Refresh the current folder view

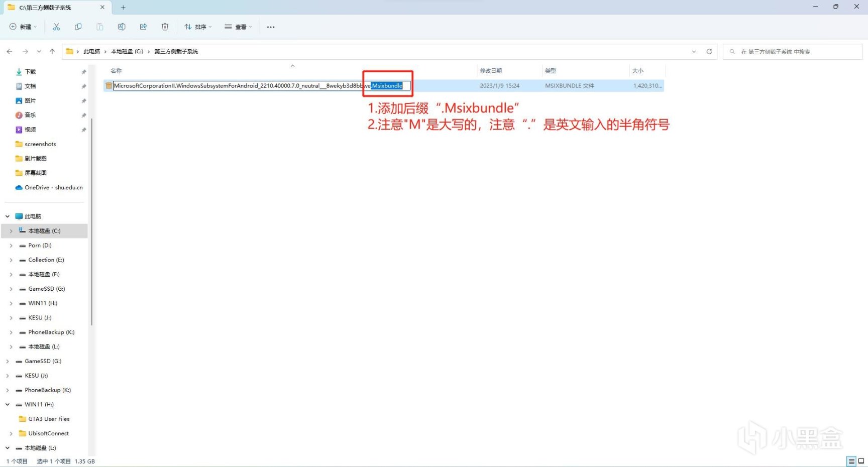pyautogui.click(x=709, y=51)
